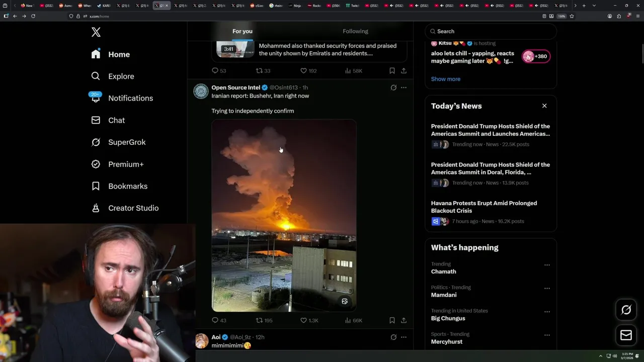This screenshot has height=362, width=644.
Task: Focus the Search field
Action: pyautogui.click(x=491, y=31)
